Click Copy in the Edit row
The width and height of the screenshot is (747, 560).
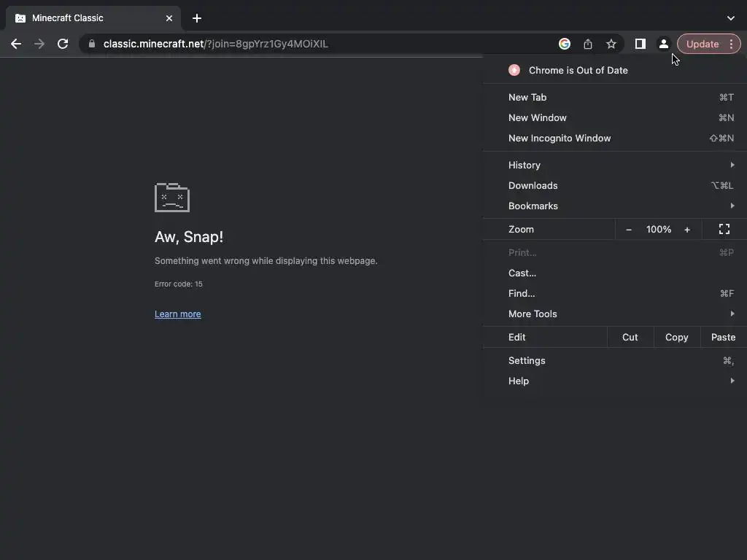[x=676, y=337]
